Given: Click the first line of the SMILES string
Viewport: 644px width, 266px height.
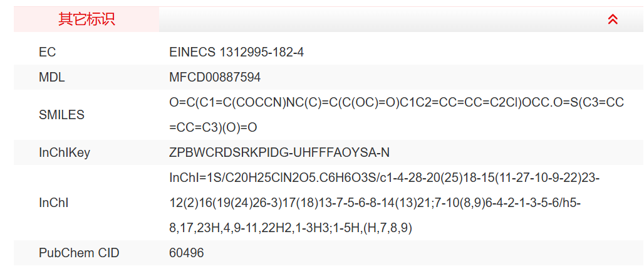Looking at the screenshot, I should click(x=396, y=102).
